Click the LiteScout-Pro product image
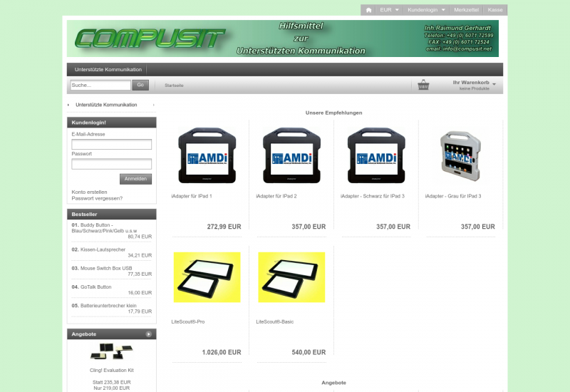570x392 pixels. click(x=206, y=277)
